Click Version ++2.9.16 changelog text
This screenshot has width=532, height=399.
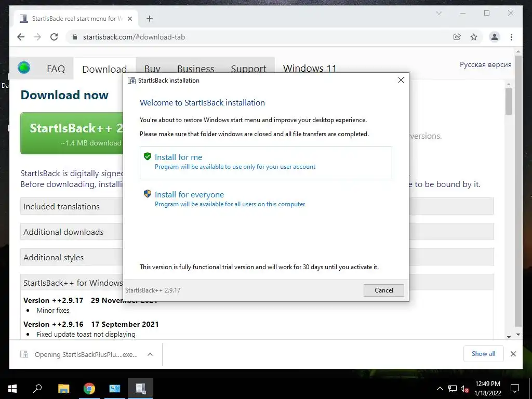91,324
